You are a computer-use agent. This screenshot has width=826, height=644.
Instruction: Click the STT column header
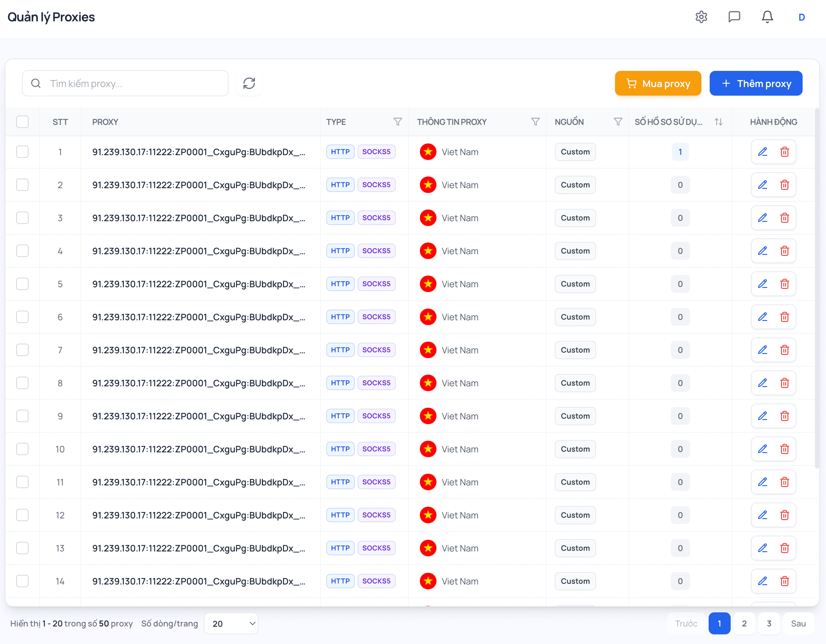[60, 122]
